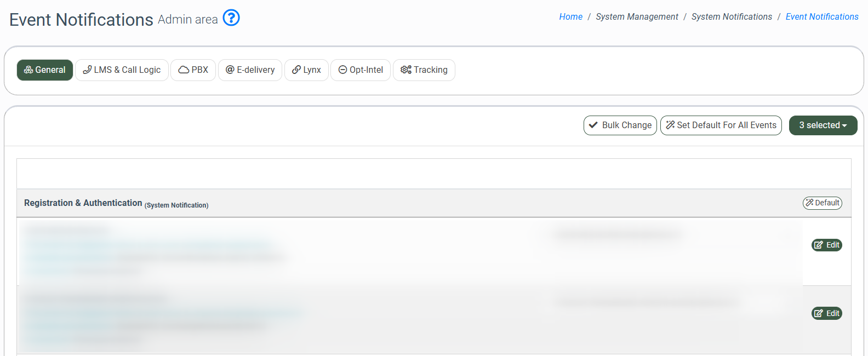Click the gears icon for Tracking
The width and height of the screenshot is (868, 356).
(x=406, y=70)
